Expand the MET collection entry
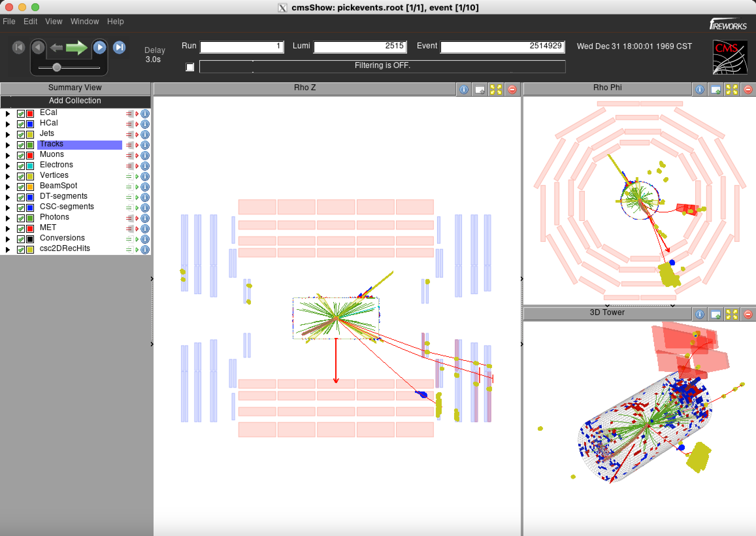Image resolution: width=756 pixels, height=536 pixels. click(x=8, y=229)
